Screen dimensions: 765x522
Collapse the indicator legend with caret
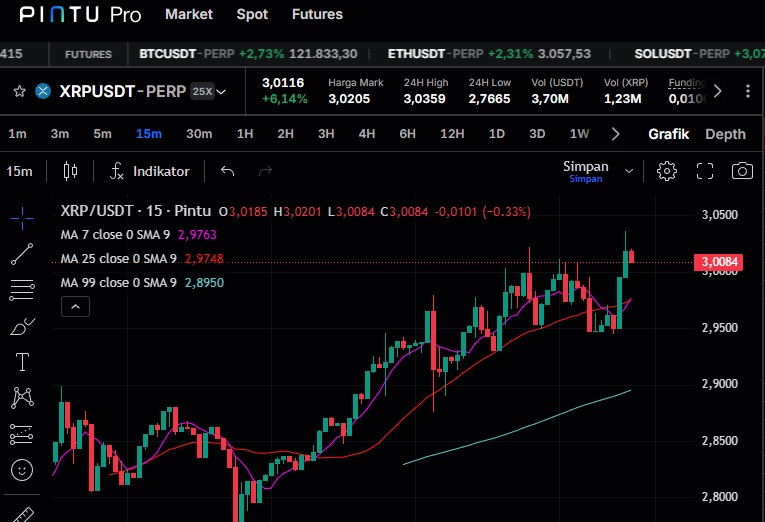coord(75,306)
